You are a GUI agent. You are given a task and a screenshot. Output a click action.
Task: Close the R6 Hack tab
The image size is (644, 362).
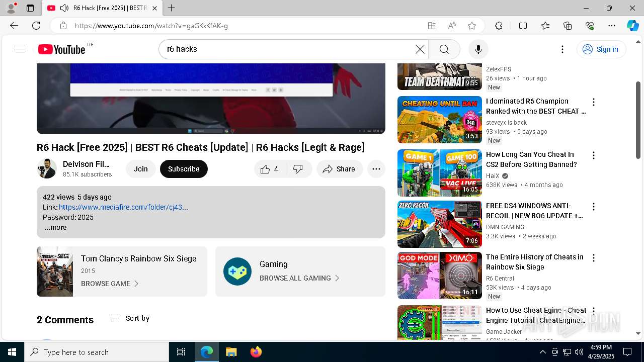point(154,8)
